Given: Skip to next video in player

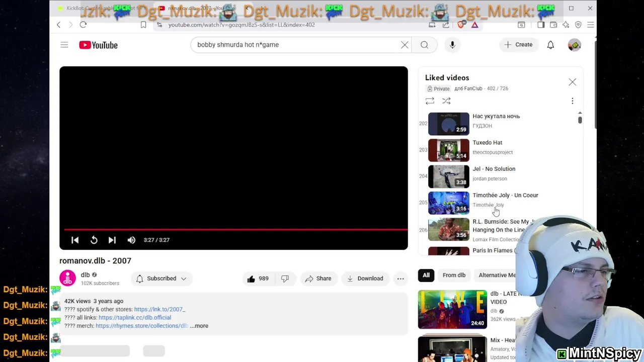Looking at the screenshot, I should click(112, 240).
